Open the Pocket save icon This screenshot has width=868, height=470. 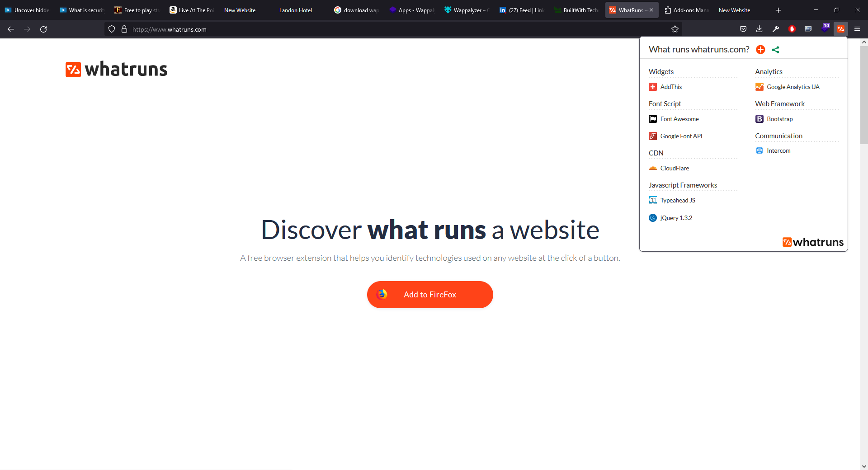743,29
